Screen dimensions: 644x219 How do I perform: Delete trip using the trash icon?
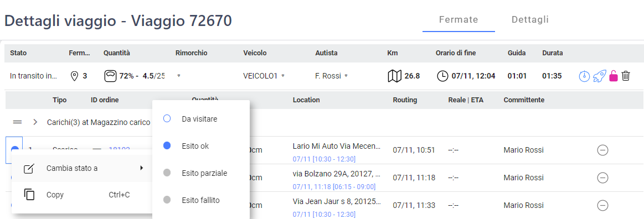626,76
